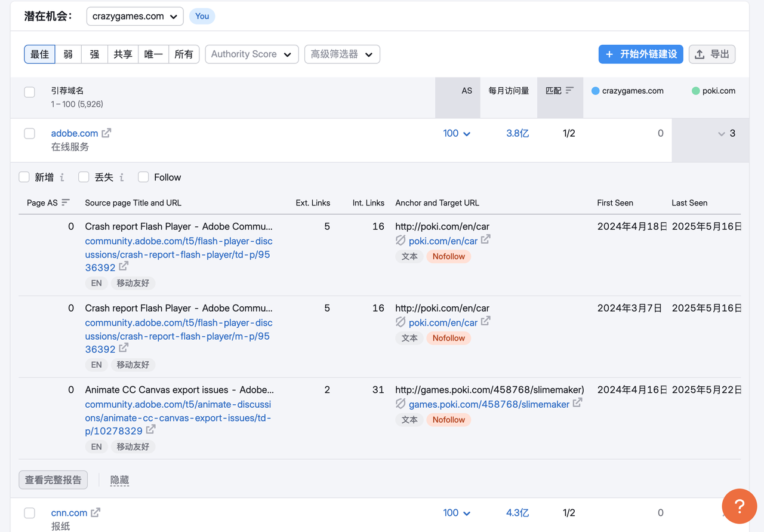Open cnn.com external link icon

(95, 512)
